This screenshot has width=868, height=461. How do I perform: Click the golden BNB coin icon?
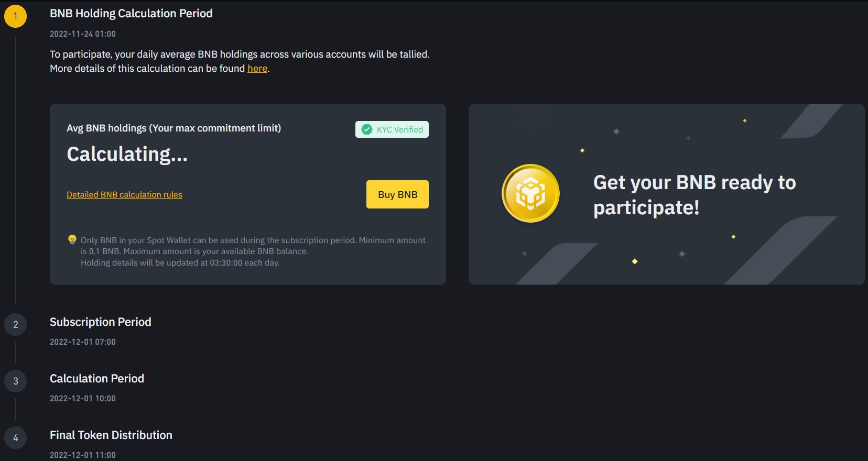(x=530, y=193)
